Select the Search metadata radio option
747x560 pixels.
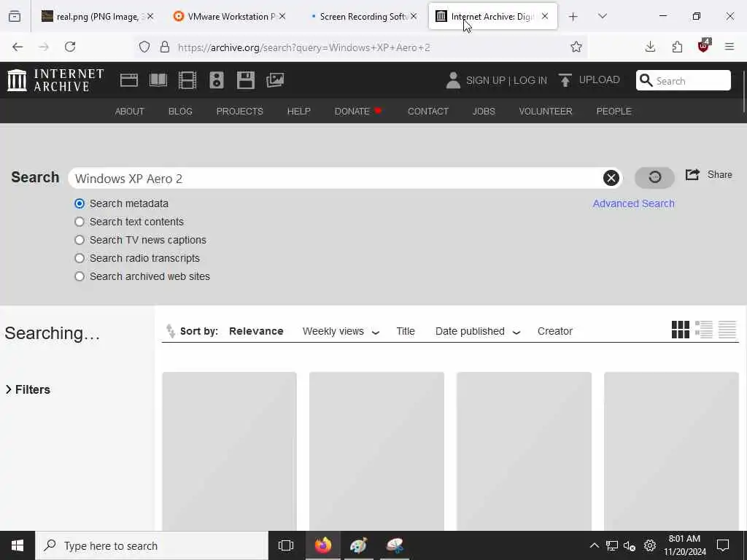pos(80,203)
